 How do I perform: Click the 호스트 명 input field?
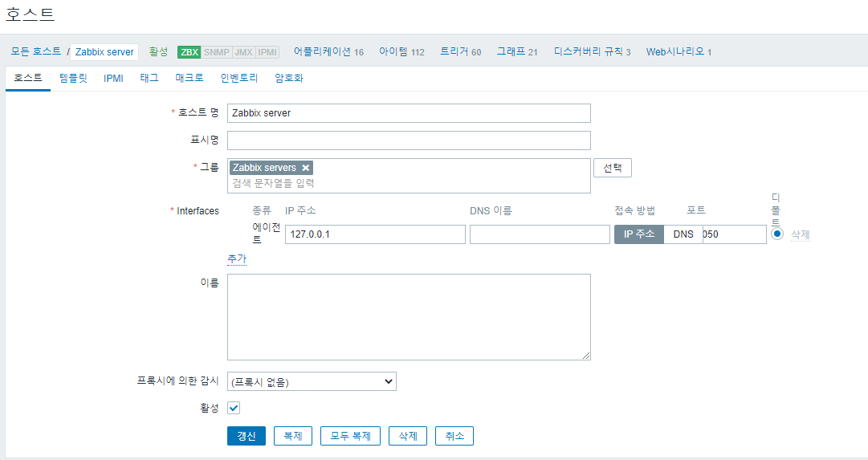tap(409, 113)
